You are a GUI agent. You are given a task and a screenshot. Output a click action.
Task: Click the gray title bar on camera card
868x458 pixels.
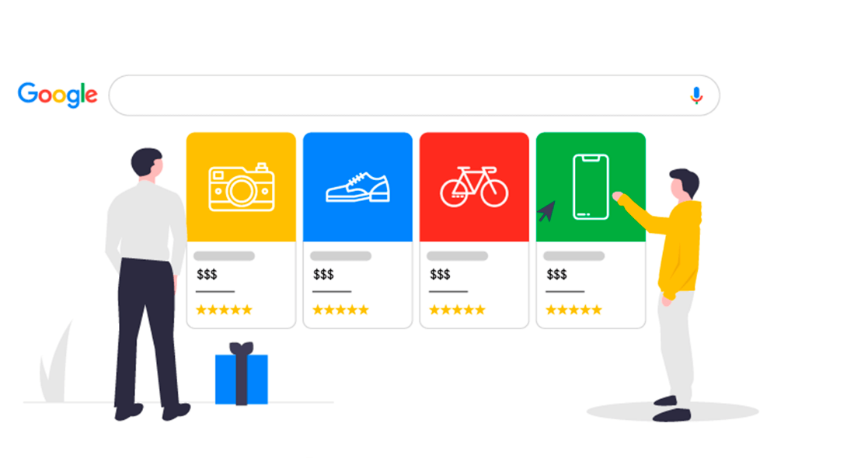[225, 256]
